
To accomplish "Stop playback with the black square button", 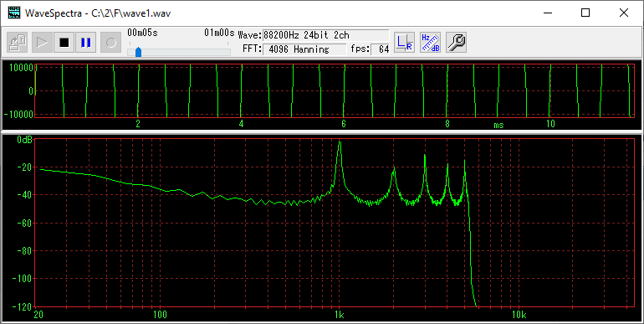I will point(64,43).
